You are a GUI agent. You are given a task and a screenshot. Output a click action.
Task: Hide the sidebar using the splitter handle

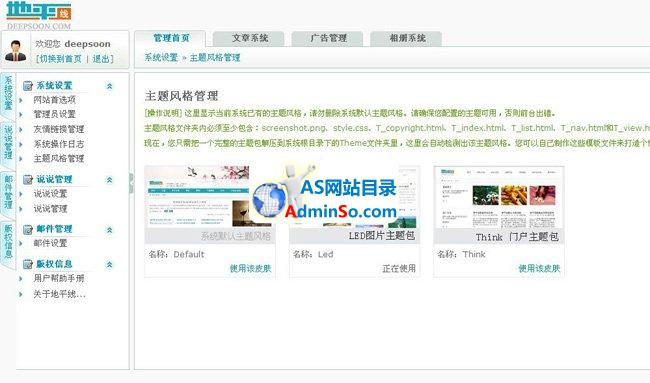tap(131, 183)
